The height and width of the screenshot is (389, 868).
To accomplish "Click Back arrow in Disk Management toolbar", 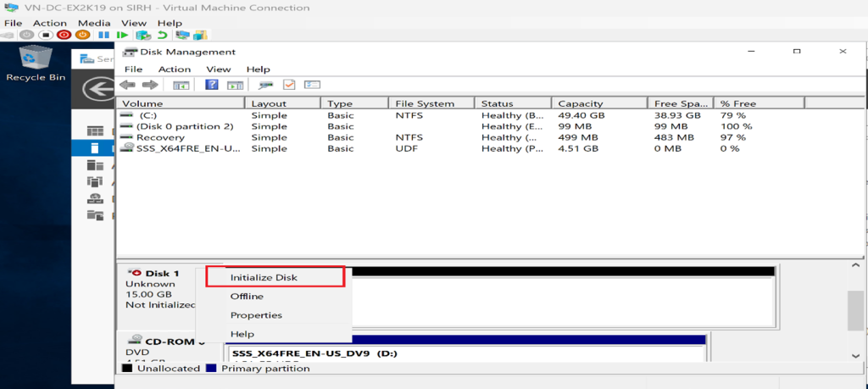I will coord(127,85).
